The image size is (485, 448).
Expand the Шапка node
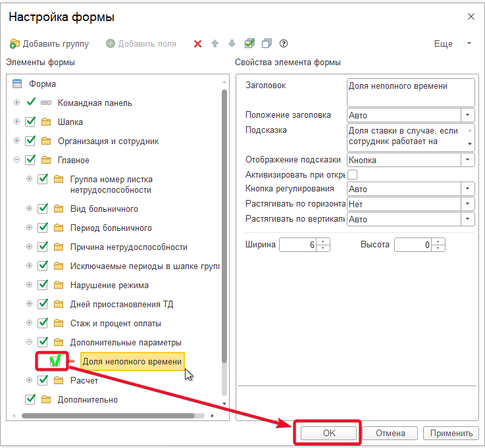point(16,122)
